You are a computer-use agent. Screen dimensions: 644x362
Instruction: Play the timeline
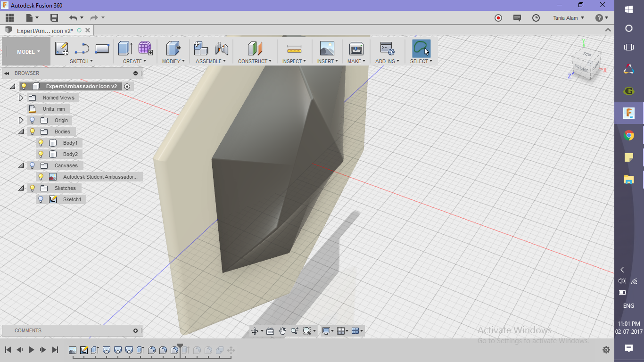pyautogui.click(x=31, y=350)
